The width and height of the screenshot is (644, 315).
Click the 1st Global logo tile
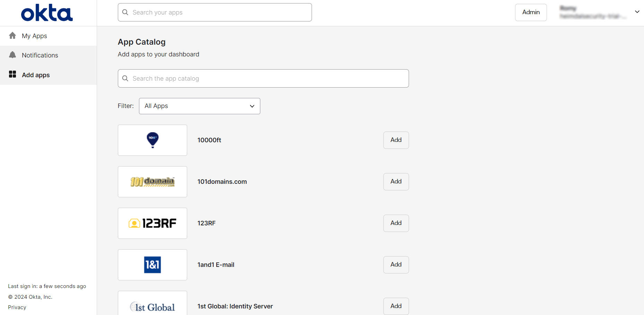pos(153,305)
